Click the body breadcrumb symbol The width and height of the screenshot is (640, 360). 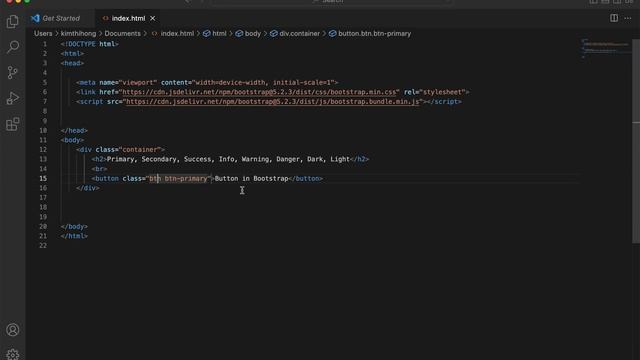pos(248,33)
